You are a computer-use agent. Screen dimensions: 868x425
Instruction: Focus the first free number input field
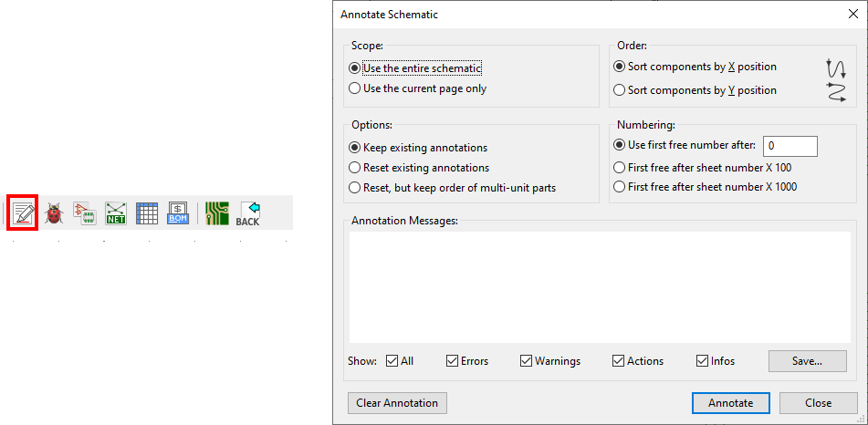(790, 146)
